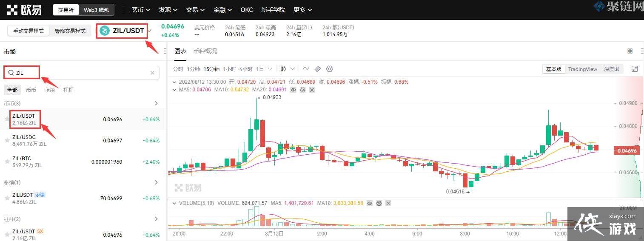Switch to 币种概况 tab

[x=205, y=51]
